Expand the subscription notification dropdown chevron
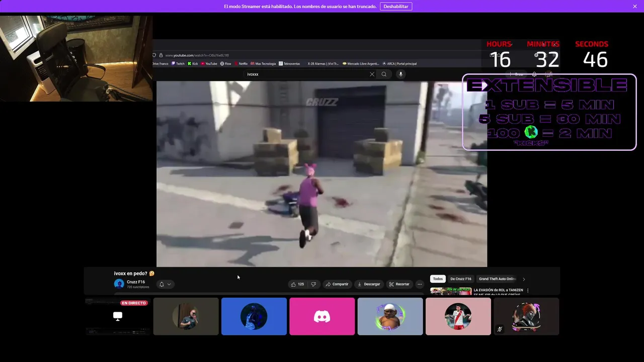This screenshot has width=644, height=362. point(169,285)
